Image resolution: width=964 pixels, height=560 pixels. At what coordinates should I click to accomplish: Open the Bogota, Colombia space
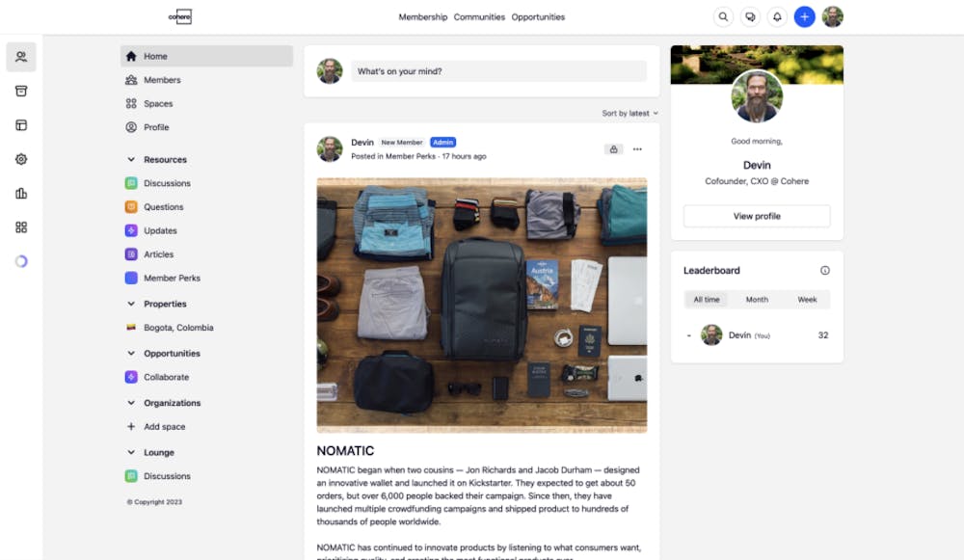178,328
